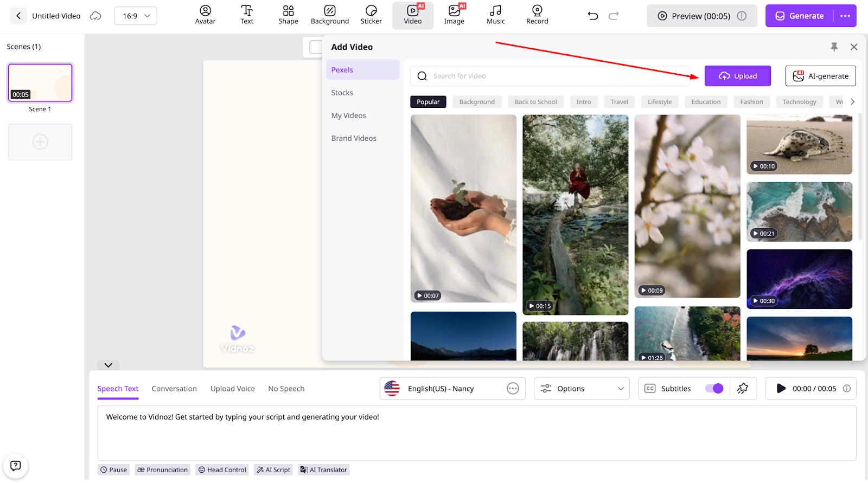Image resolution: width=868 pixels, height=483 pixels.
Task: Select the No Speech tab
Action: [286, 389]
